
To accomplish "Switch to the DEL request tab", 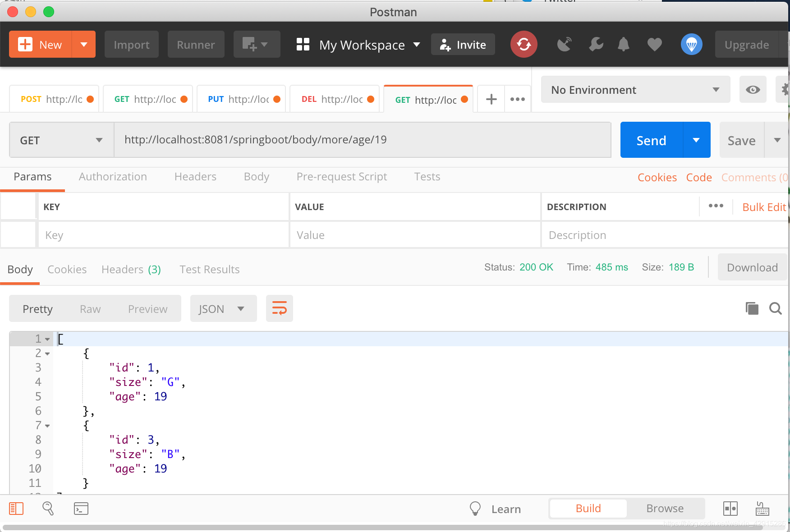I will click(335, 99).
